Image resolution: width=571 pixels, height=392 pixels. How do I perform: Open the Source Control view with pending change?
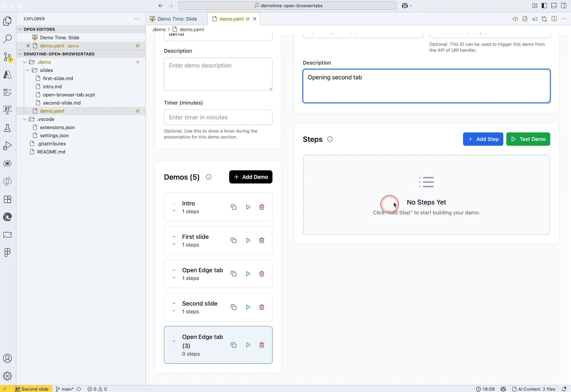[x=7, y=57]
